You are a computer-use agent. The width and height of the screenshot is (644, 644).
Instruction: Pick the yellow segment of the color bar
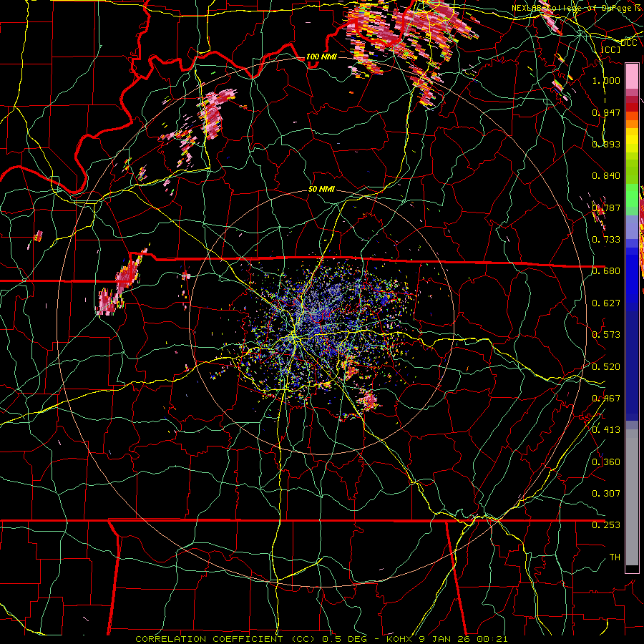click(632, 140)
